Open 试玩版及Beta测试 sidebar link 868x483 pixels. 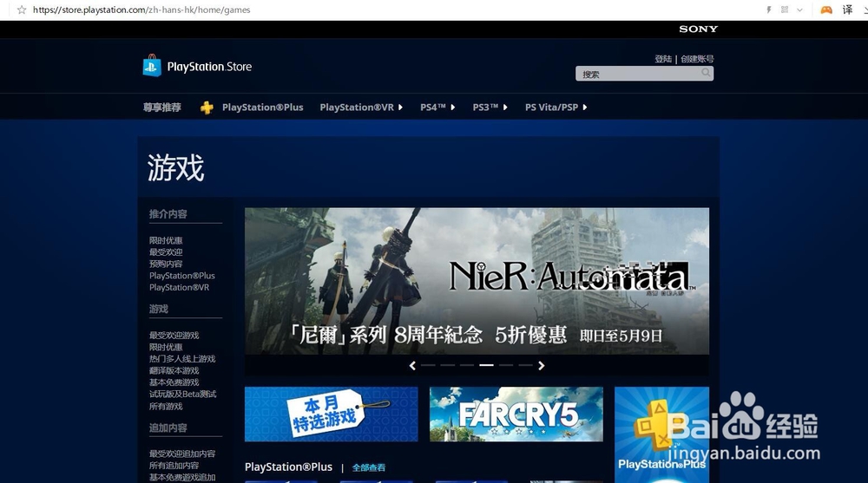(182, 394)
